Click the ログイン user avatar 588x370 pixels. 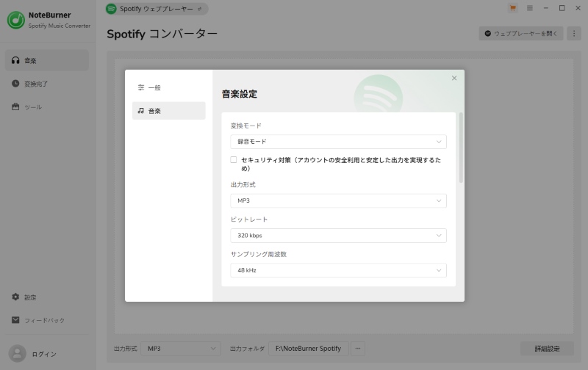[x=17, y=354]
